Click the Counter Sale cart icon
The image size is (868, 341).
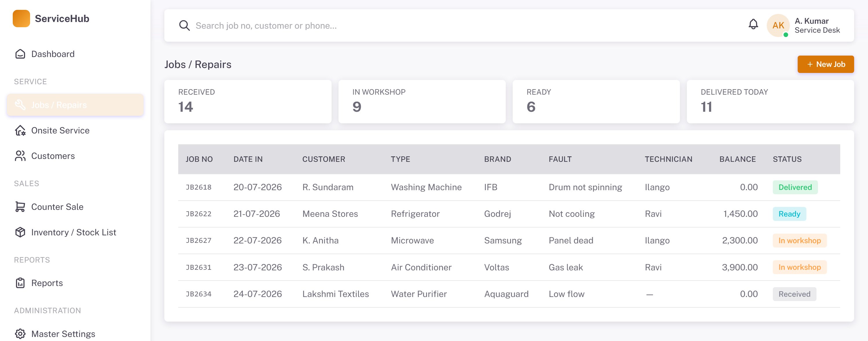[20, 207]
